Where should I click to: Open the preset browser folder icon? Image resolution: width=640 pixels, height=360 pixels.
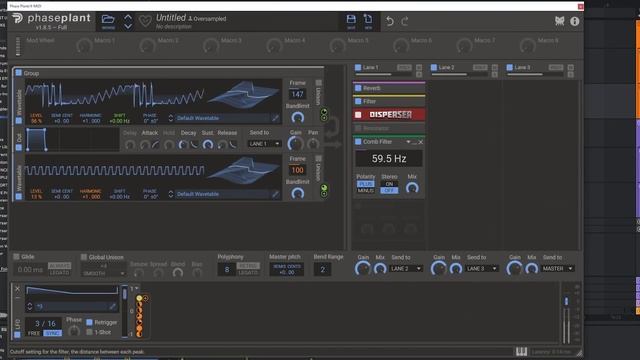coord(108,19)
